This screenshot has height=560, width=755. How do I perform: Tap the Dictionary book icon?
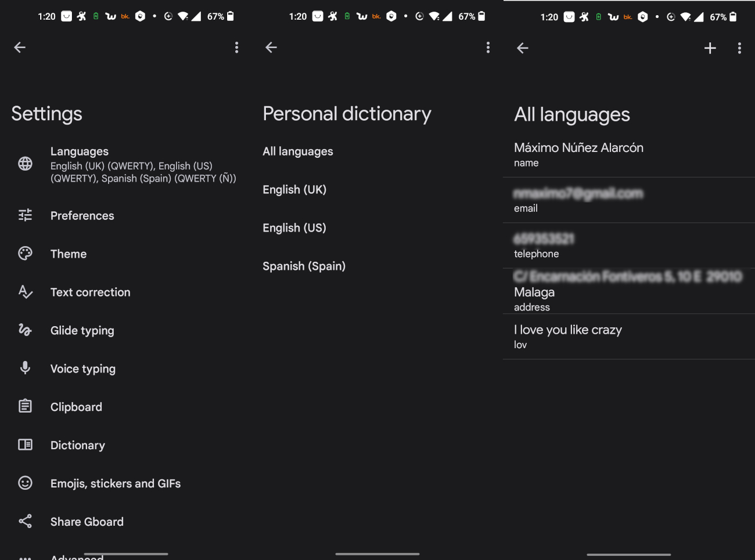(25, 445)
